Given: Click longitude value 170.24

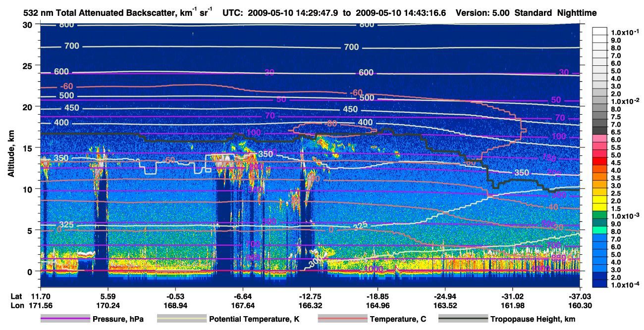Looking at the screenshot, I should pyautogui.click(x=108, y=305).
